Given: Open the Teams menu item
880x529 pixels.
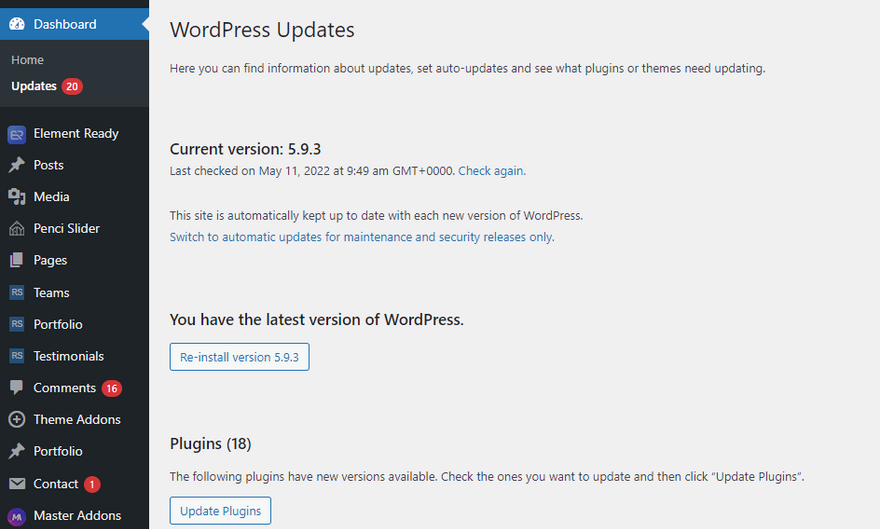Looking at the screenshot, I should (51, 293).
